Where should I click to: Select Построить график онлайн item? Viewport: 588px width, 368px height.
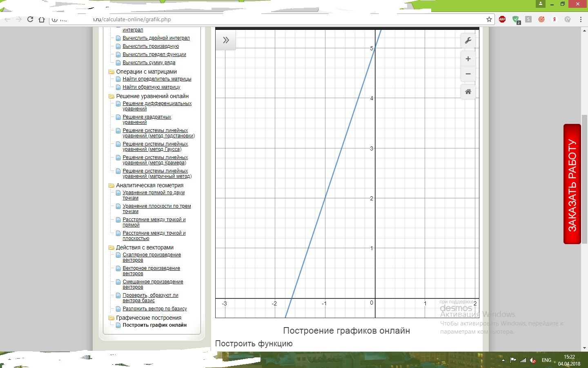(x=154, y=325)
